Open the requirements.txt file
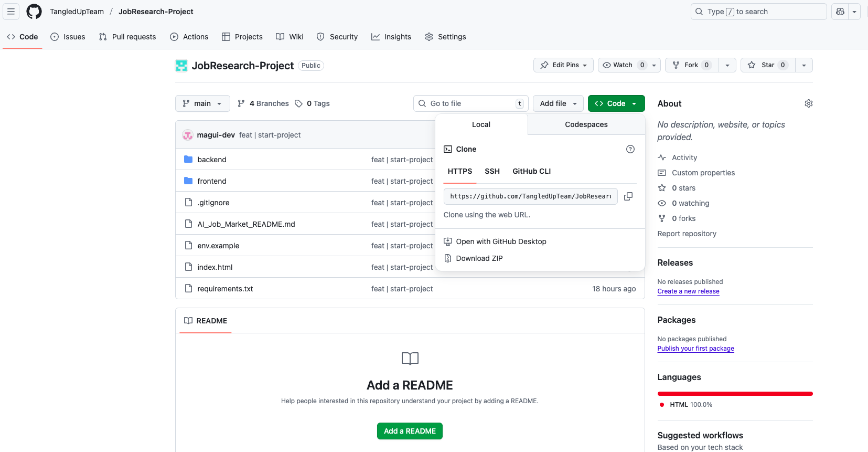The image size is (868, 452). pos(225,289)
